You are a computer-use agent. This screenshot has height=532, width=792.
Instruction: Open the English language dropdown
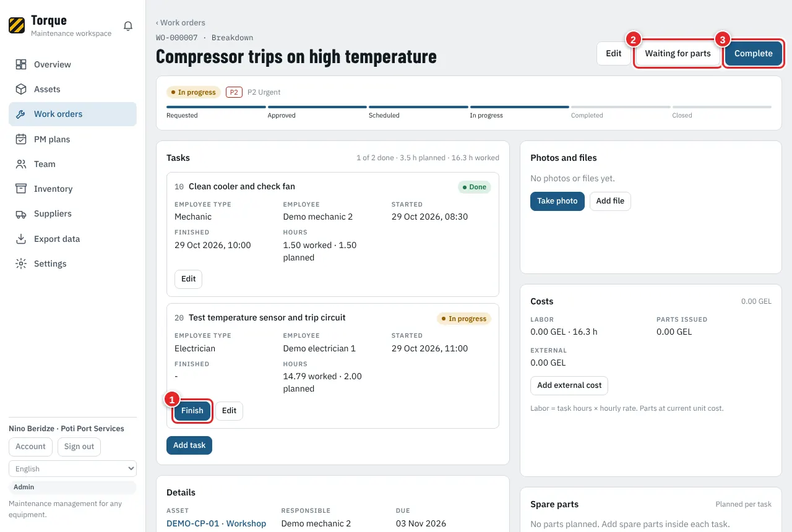click(x=72, y=469)
